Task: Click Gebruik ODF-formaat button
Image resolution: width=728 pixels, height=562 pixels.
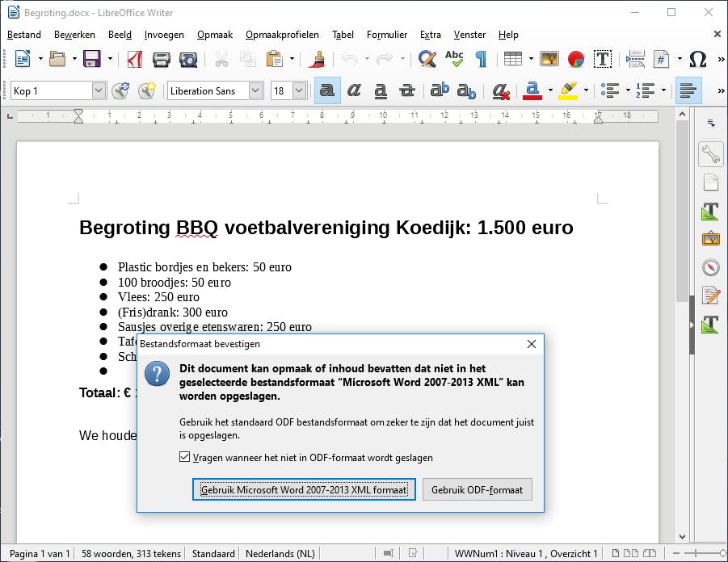Action: pos(477,489)
